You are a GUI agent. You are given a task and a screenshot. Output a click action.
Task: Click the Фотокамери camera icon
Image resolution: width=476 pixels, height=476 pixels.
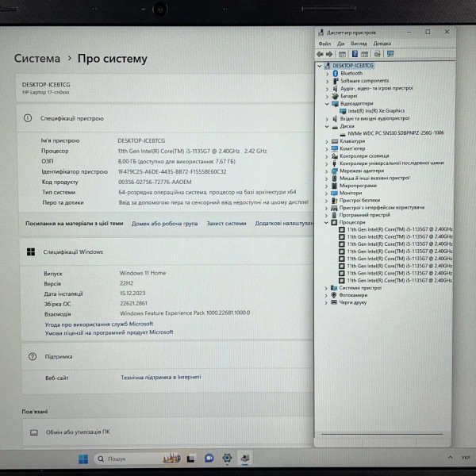click(x=334, y=295)
